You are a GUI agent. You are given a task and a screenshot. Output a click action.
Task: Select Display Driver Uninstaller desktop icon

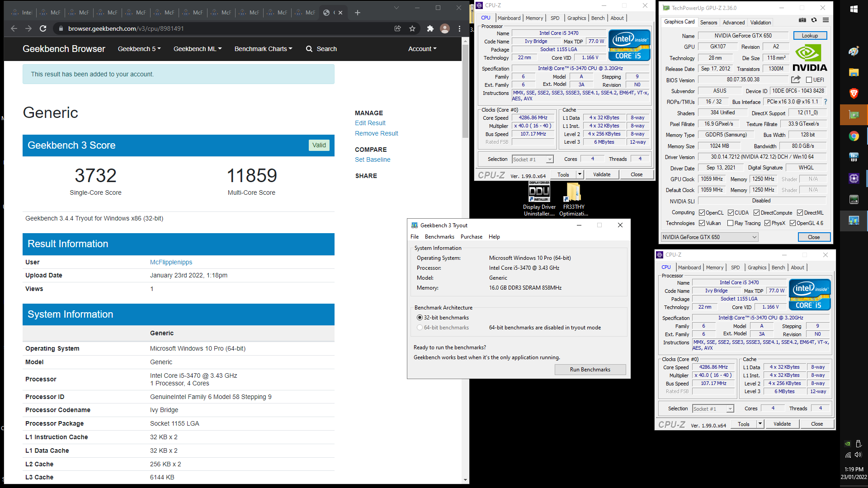[x=539, y=199]
